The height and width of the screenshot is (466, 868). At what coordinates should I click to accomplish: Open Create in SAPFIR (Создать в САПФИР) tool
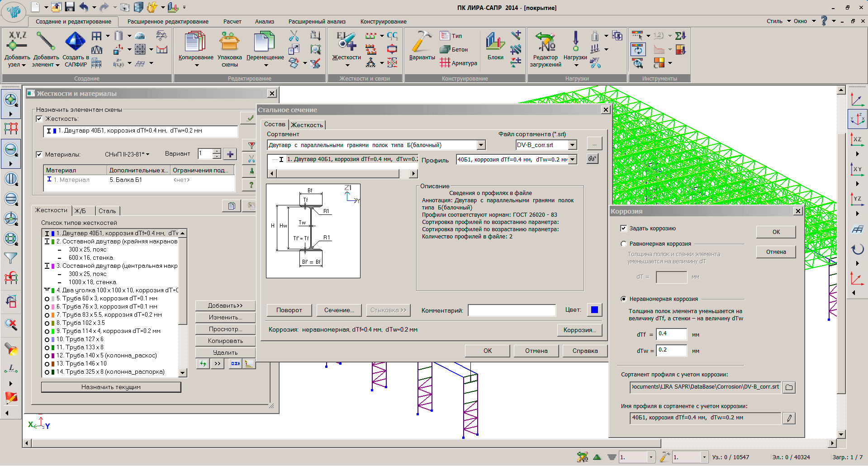coord(75,42)
